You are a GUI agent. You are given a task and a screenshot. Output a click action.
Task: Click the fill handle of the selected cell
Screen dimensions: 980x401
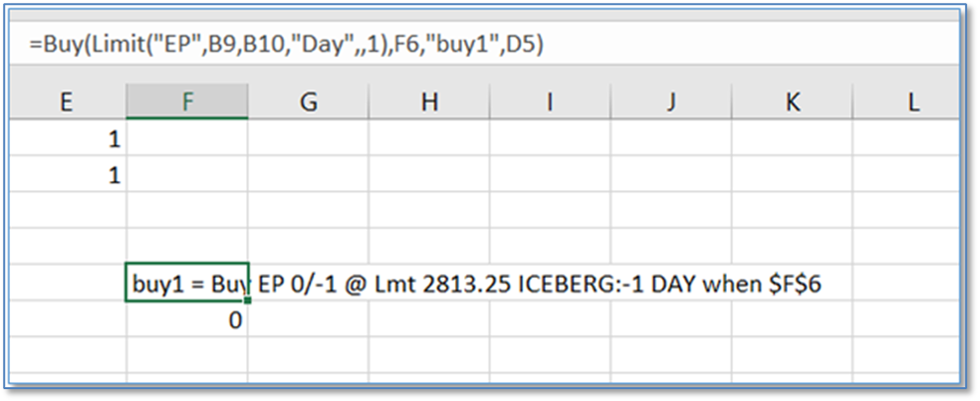(x=247, y=299)
